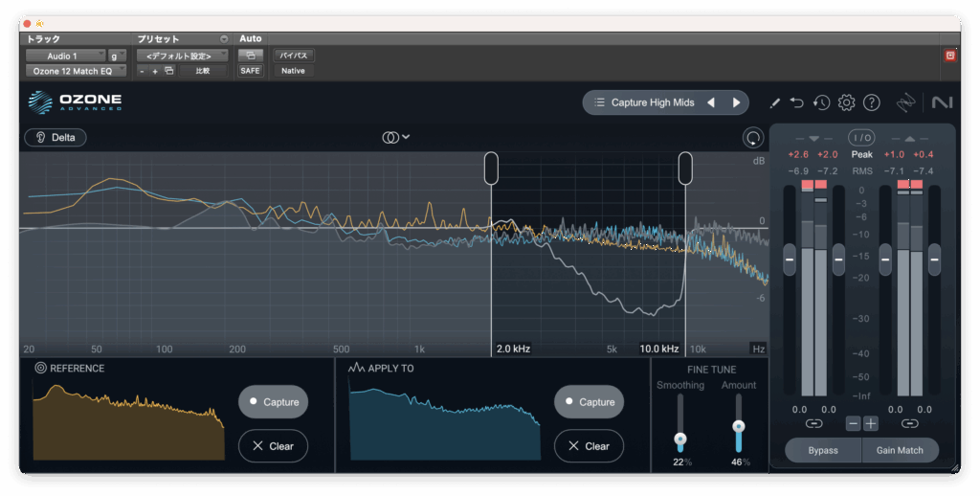Open the Ozone 12 Match EQ plugin selector
Viewport: 980px width, 496px height.
tap(76, 71)
